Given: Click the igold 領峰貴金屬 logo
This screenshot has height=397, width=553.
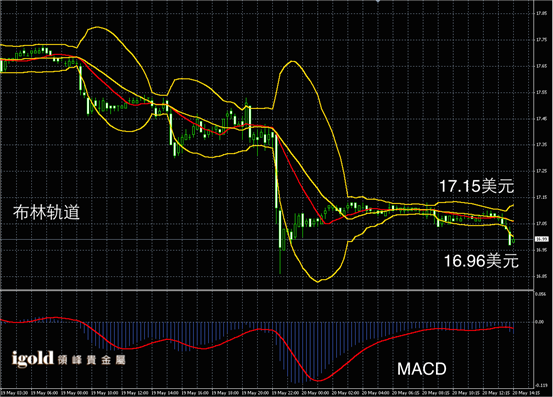Looking at the screenshot, I should 68,359.
